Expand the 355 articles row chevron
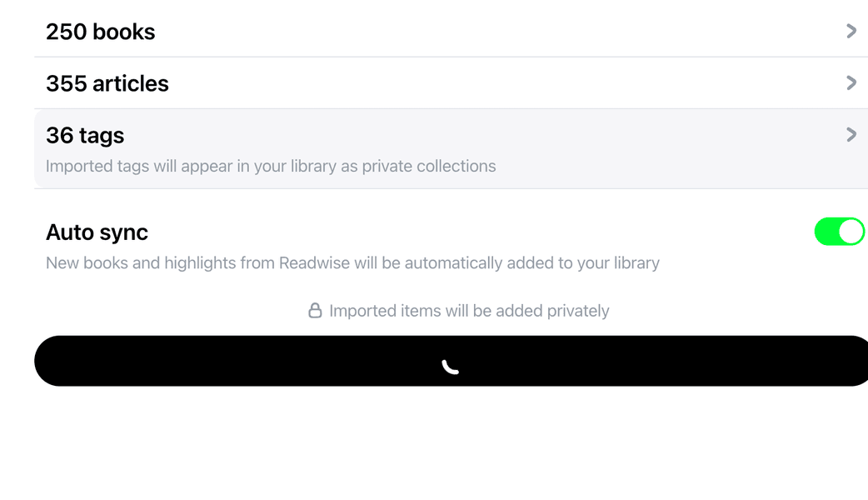The image size is (868, 500). click(x=851, y=82)
